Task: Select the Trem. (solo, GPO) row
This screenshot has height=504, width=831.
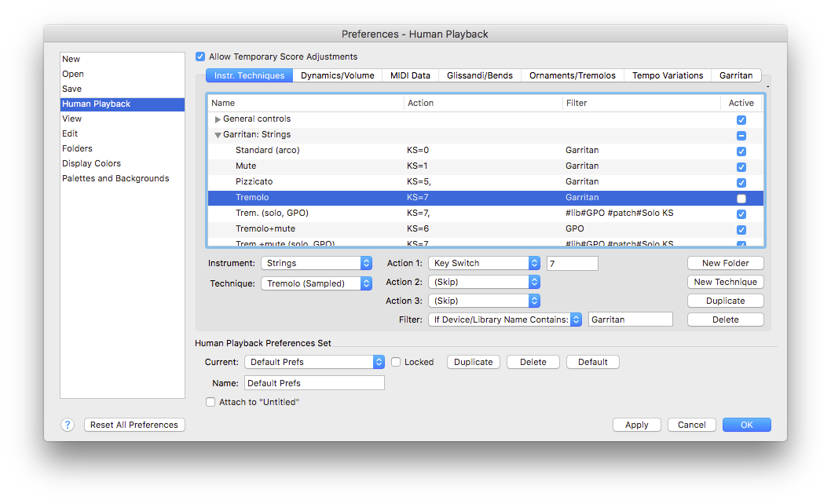Action: coord(485,213)
